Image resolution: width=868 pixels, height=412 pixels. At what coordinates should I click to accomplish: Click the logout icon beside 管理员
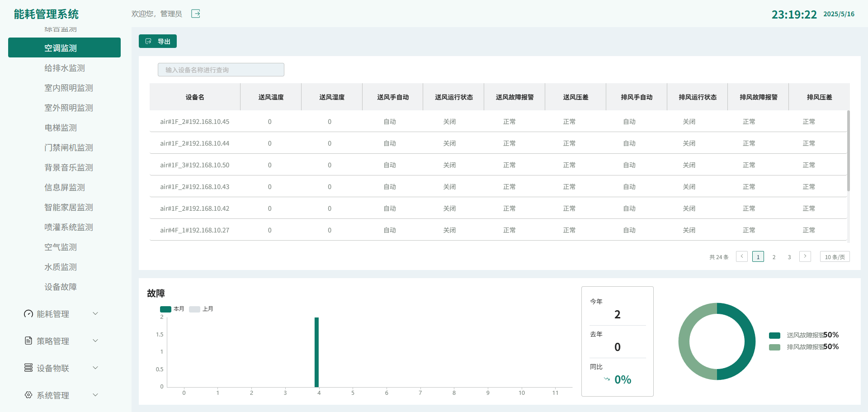click(195, 14)
